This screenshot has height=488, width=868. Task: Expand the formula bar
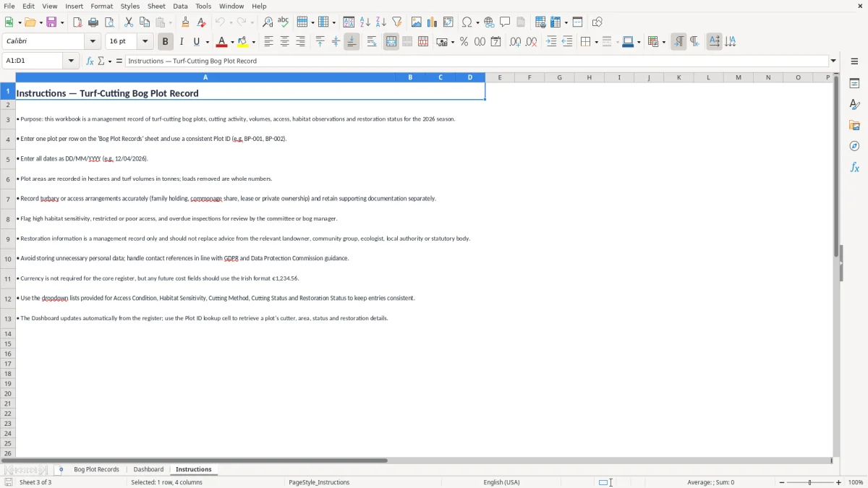[x=834, y=61]
